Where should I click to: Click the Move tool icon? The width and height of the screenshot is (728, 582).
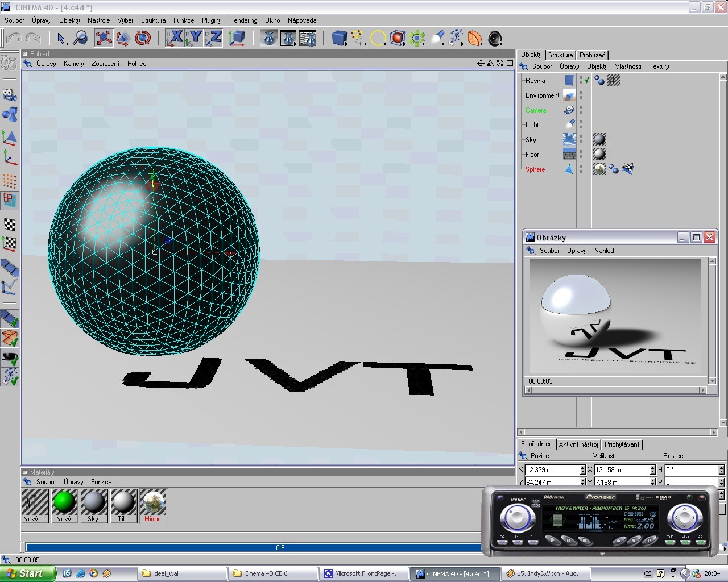[104, 38]
